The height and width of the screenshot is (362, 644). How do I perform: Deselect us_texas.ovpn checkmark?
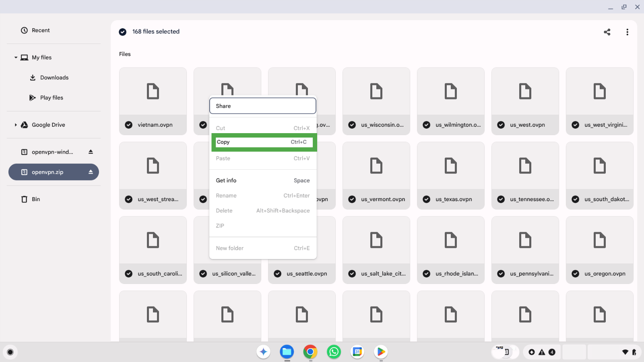tap(427, 199)
